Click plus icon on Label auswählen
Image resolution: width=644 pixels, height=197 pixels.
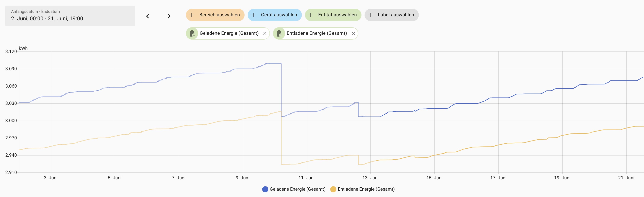370,15
